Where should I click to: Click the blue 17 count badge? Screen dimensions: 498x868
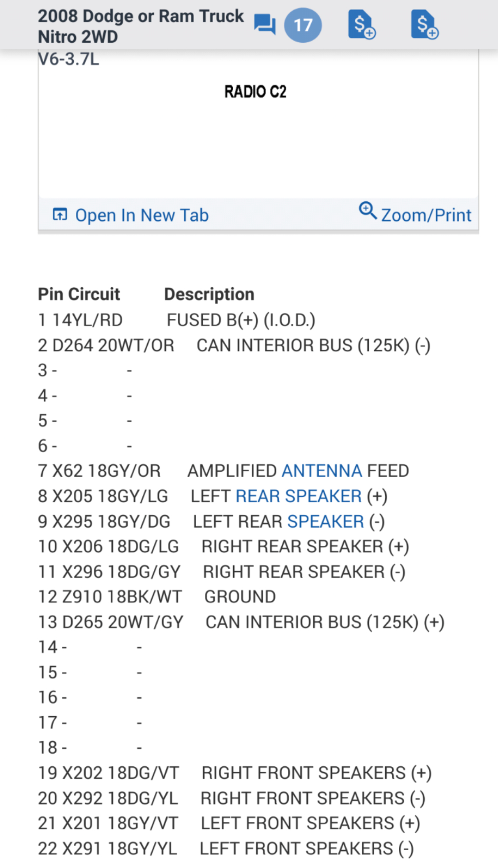[x=303, y=25]
